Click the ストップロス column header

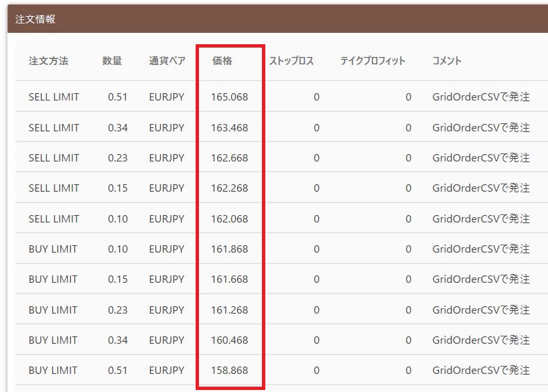point(291,61)
